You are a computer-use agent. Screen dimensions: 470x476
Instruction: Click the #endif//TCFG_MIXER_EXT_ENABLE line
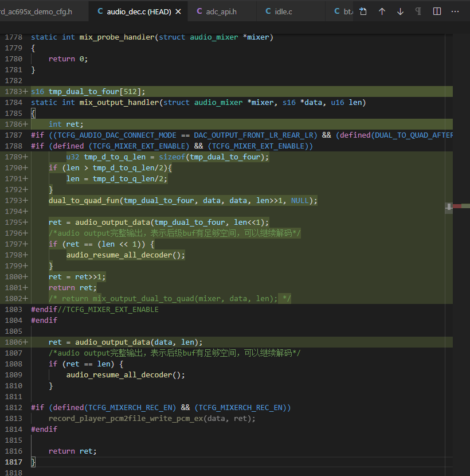95,309
